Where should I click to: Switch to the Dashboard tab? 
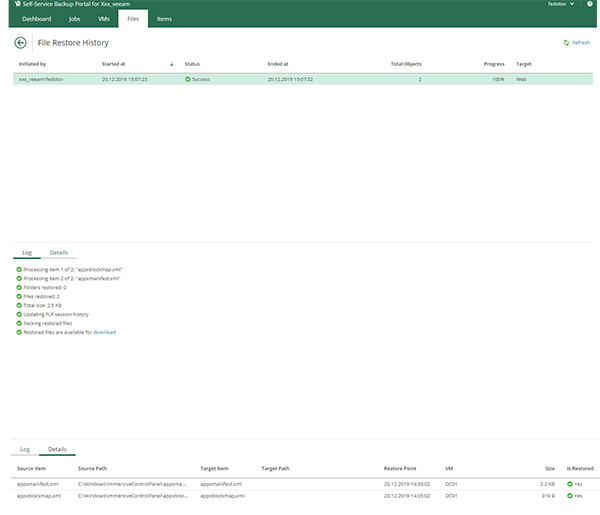(x=37, y=19)
